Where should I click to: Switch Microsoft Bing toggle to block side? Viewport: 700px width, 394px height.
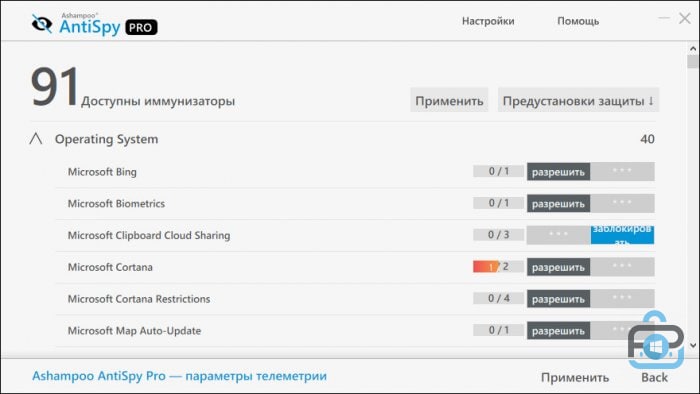click(x=622, y=172)
